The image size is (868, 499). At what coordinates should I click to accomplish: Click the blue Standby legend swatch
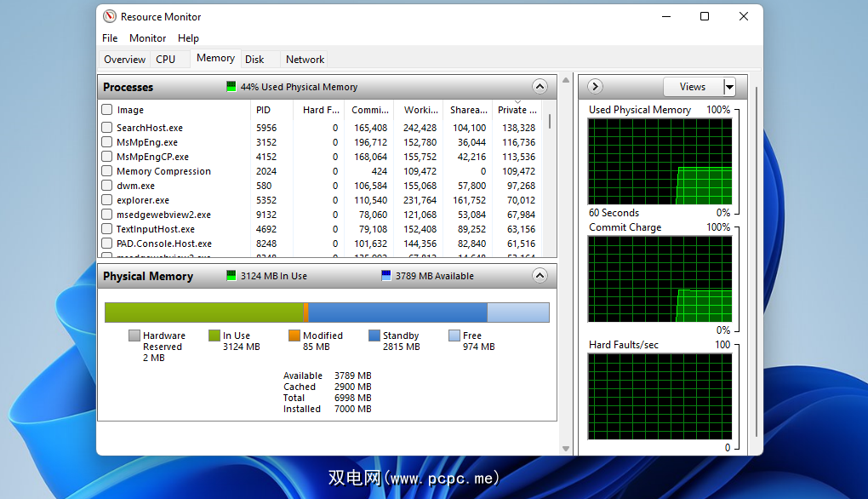point(374,335)
